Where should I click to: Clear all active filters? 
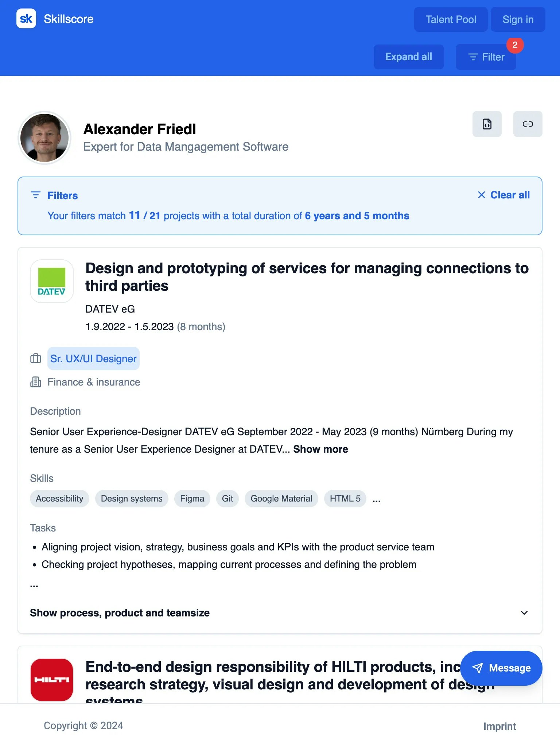[504, 195]
